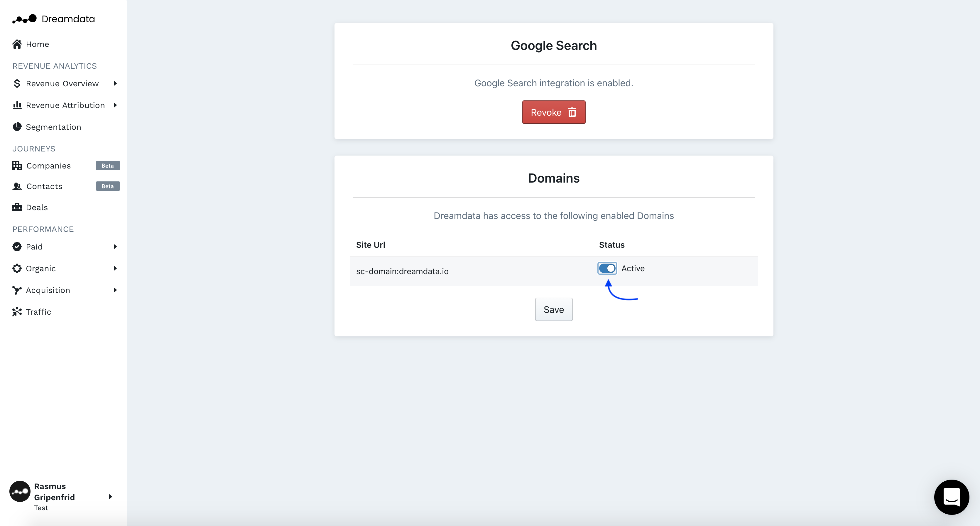Click the Rasmus Gripenfrid user name
This screenshot has height=526, width=980.
[54, 492]
